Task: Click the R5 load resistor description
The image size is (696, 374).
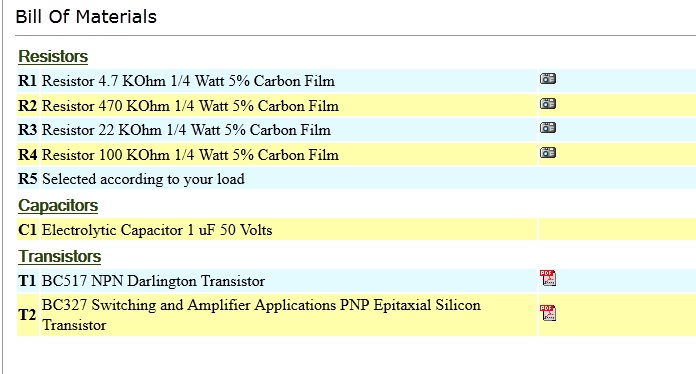Action: (143, 179)
